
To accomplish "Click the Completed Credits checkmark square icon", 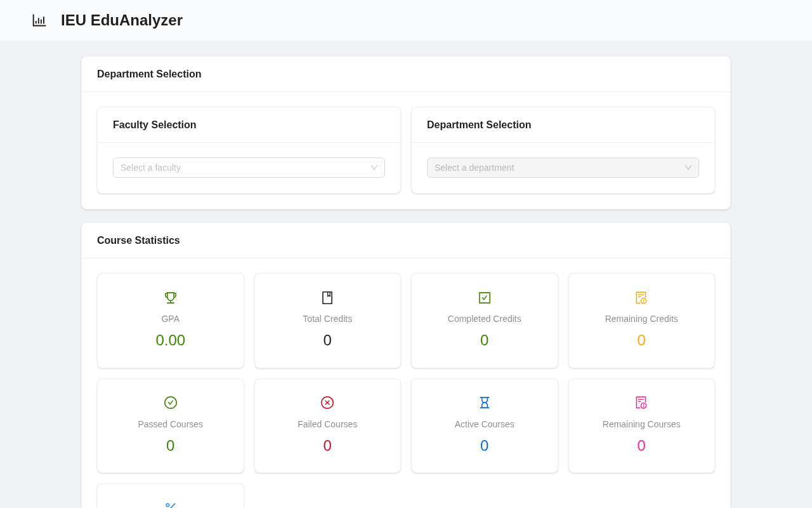I will click(485, 298).
